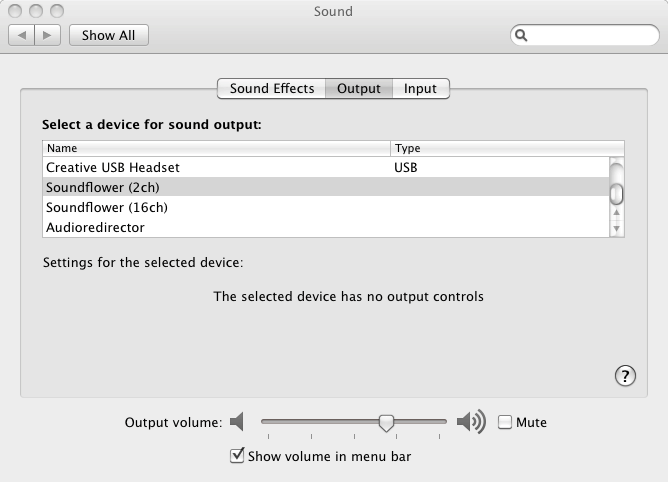This screenshot has height=482, width=668.
Task: Focus the search field in toolbar
Action: click(584, 35)
